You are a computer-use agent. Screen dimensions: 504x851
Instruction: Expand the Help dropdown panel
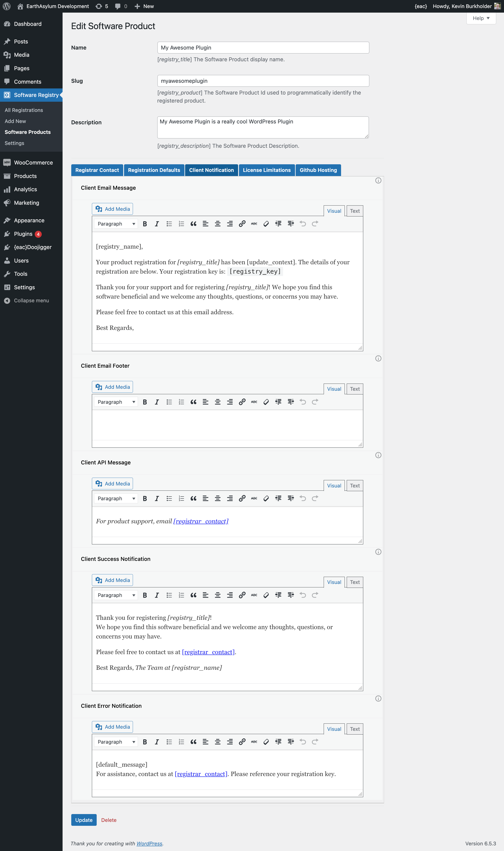pos(481,18)
